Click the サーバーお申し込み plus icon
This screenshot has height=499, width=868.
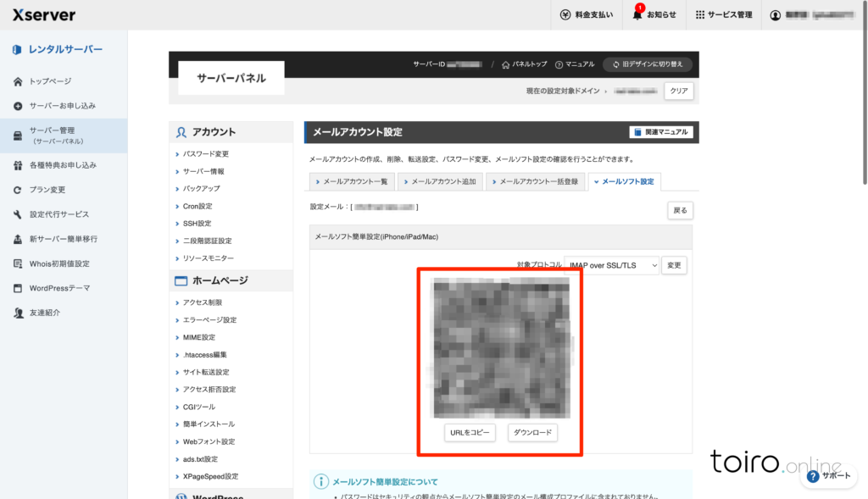(x=18, y=106)
